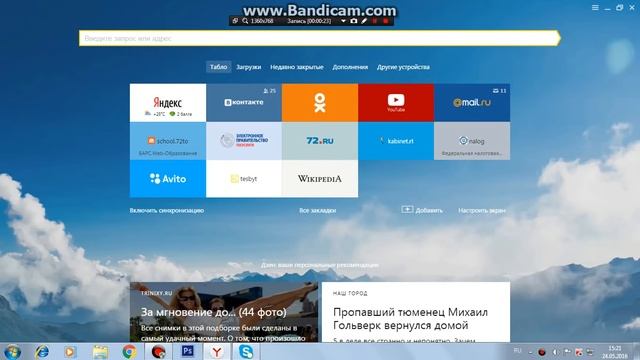Open the kabinet.rt tile
Screen dimensions: 640x360
pyautogui.click(x=396, y=141)
